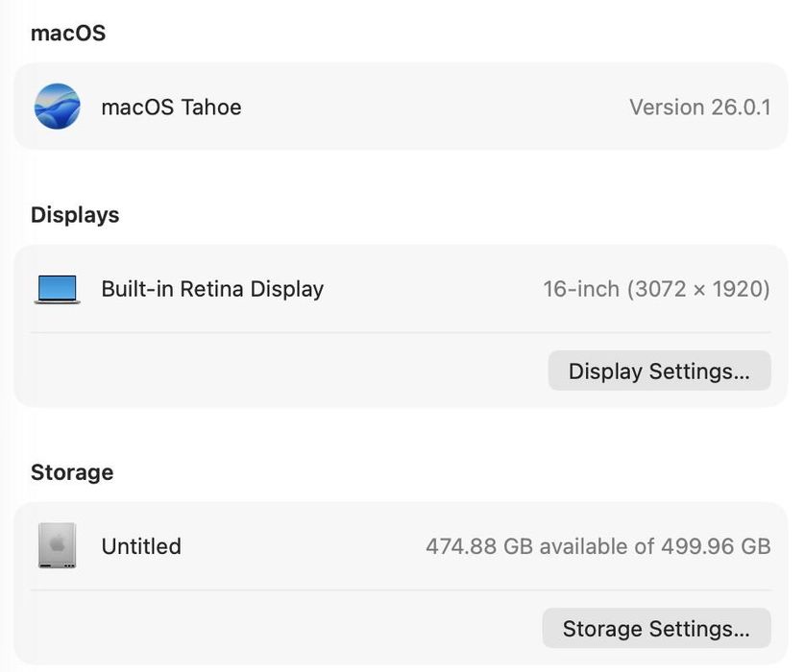Select the Built-in Retina Display label
This screenshot has height=672, width=805.
pos(212,289)
